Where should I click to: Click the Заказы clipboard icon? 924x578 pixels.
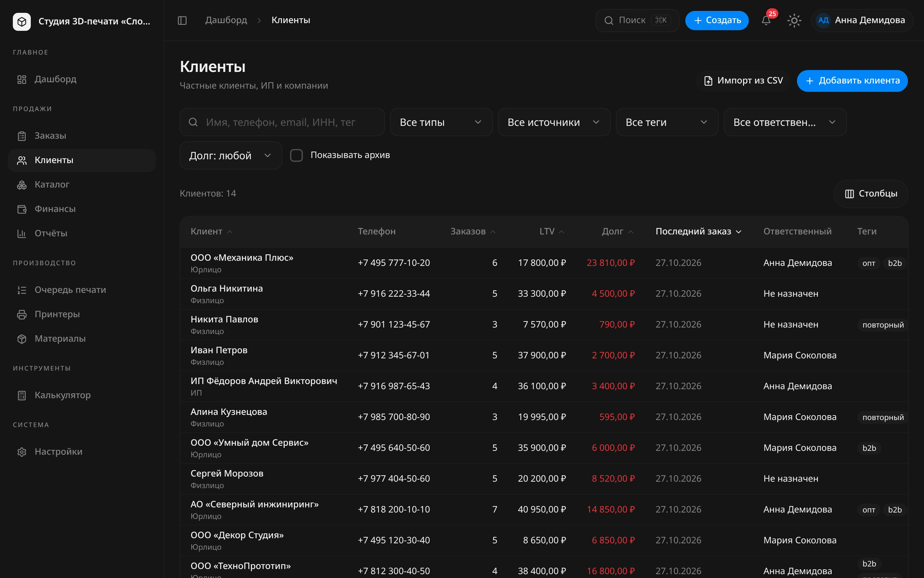point(22,136)
